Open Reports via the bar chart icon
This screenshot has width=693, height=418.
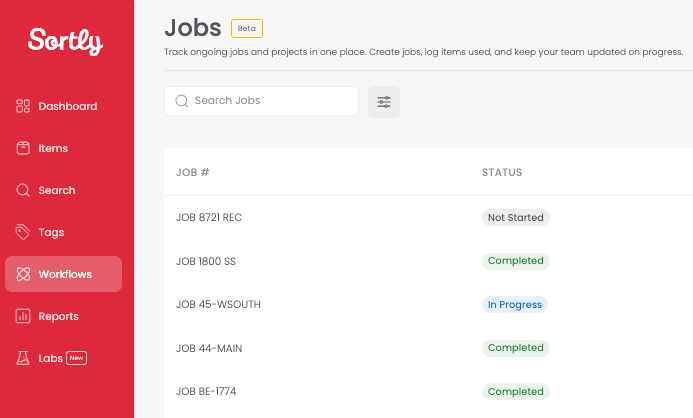coord(23,316)
